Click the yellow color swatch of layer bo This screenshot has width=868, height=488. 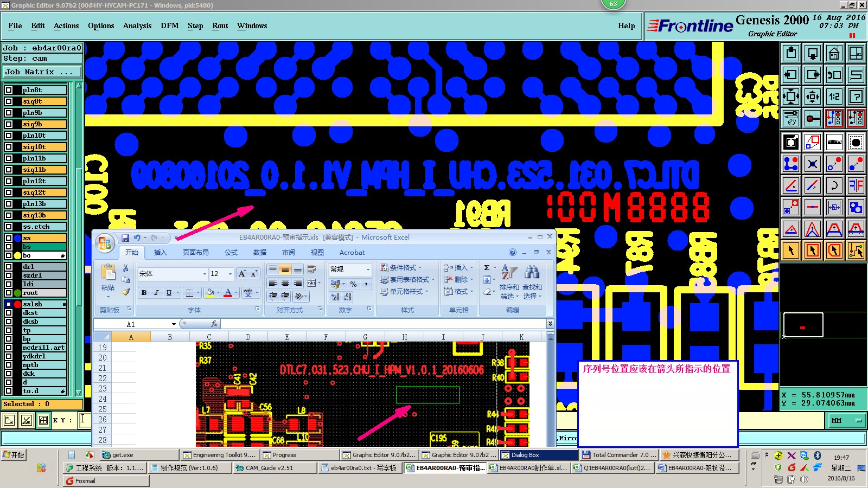[x=17, y=255]
